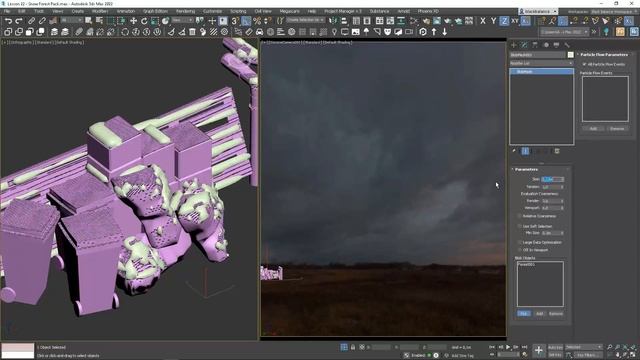Click the down arrow icon in second toolbar row
The width and height of the screenshot is (640, 360).
tap(444, 31)
